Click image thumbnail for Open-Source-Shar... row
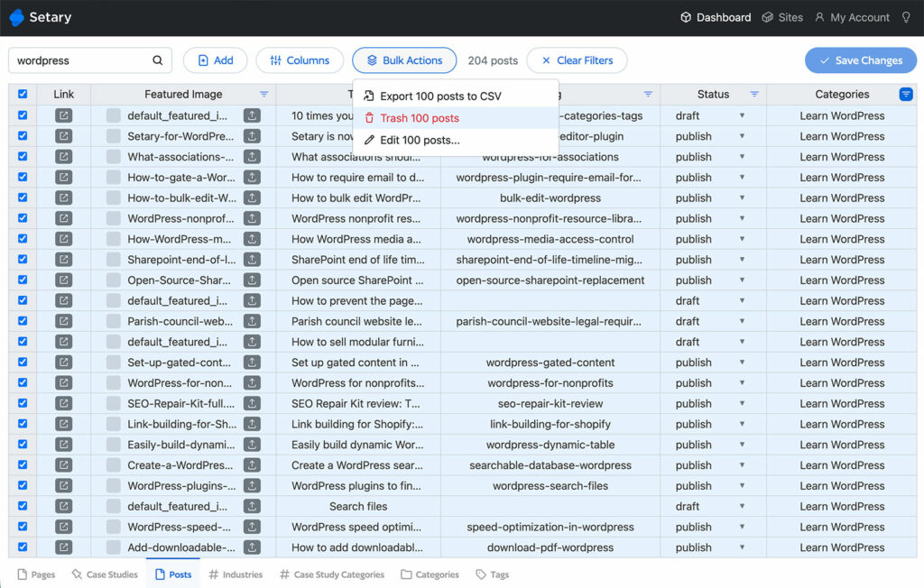The image size is (924, 588). click(x=113, y=280)
